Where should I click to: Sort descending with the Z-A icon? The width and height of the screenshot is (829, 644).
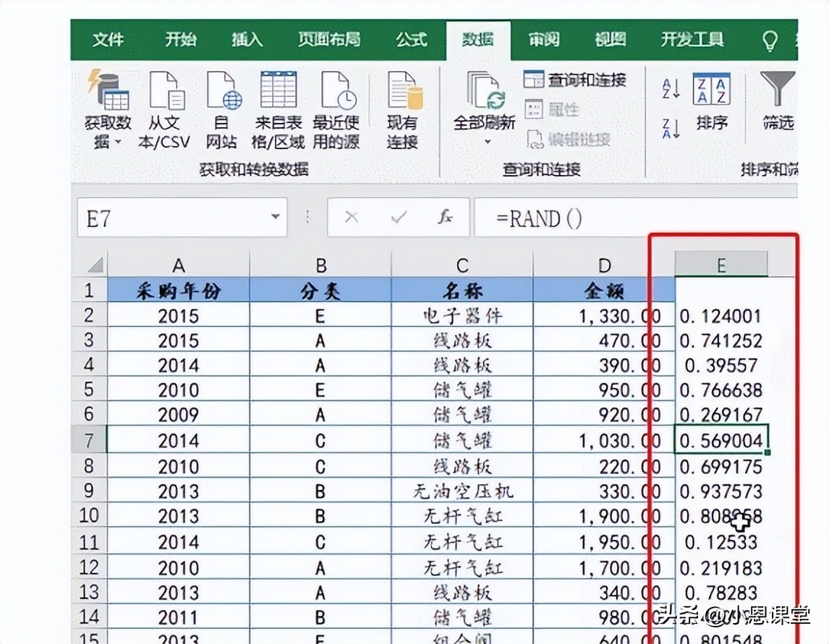point(671,129)
